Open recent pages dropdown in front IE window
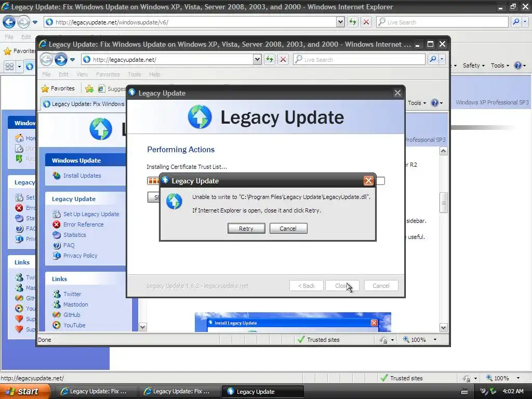This screenshot has width=532, height=399. click(x=72, y=60)
